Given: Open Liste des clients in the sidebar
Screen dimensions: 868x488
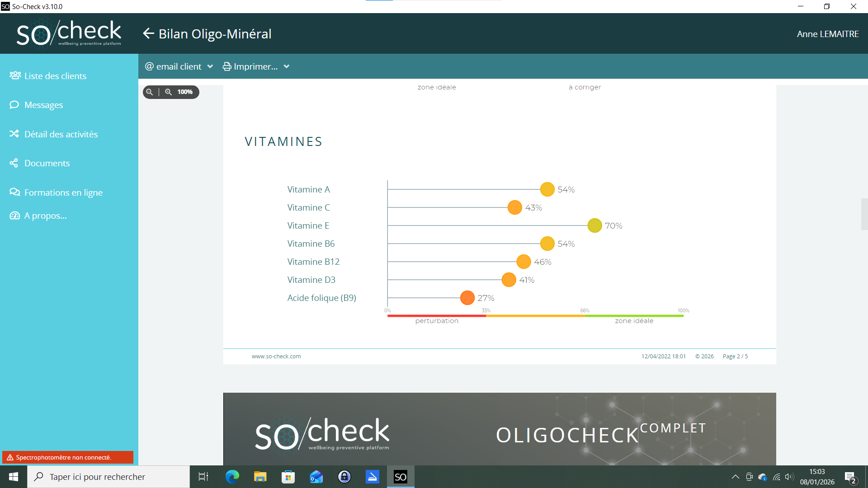Looking at the screenshot, I should (x=55, y=76).
